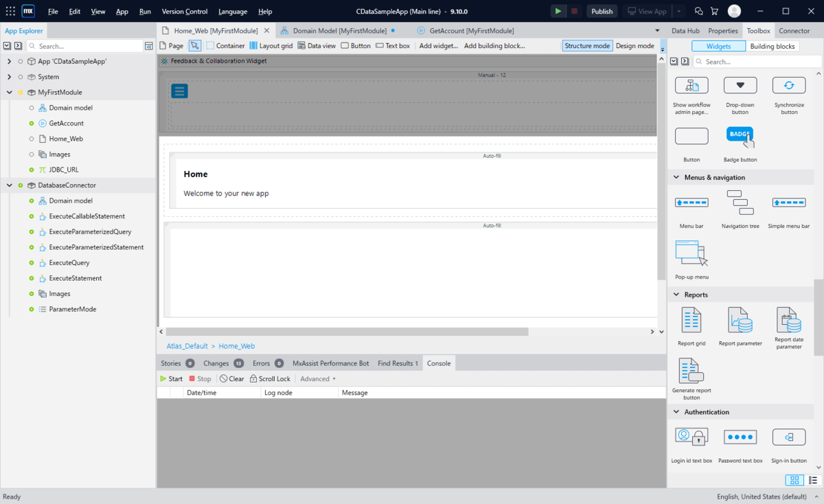Viewport: 824px width, 504px height.
Task: Select the Show workflow admin page widget
Action: [x=691, y=95]
